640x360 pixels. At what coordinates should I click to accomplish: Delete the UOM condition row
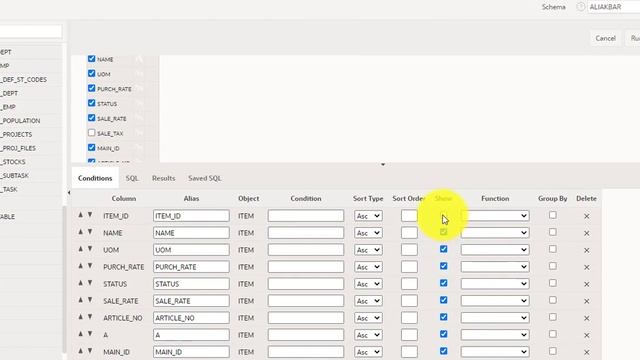[x=587, y=250]
